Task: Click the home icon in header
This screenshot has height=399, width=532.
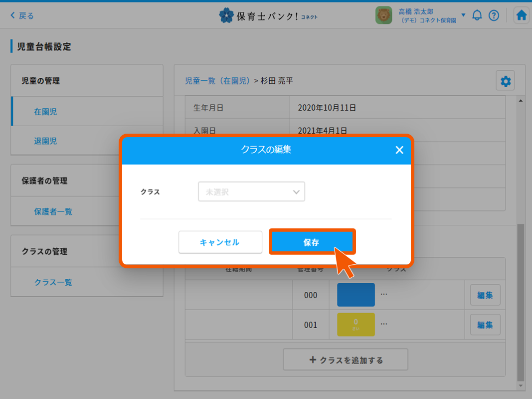Action: click(x=522, y=15)
